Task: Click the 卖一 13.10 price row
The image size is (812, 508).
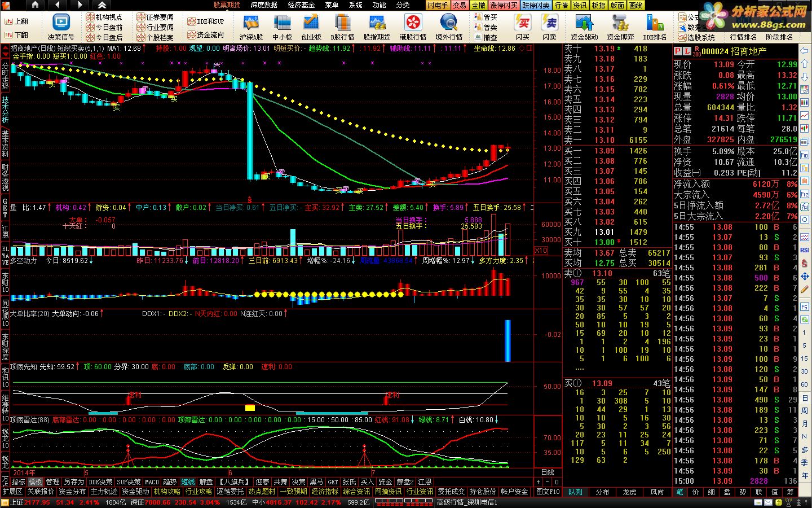Action: [617, 140]
